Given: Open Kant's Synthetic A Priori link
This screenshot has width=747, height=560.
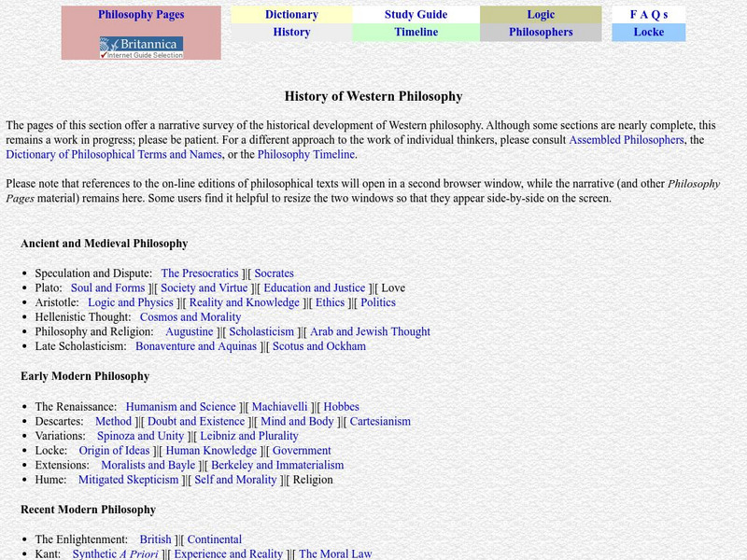Looking at the screenshot, I should pos(115,554).
